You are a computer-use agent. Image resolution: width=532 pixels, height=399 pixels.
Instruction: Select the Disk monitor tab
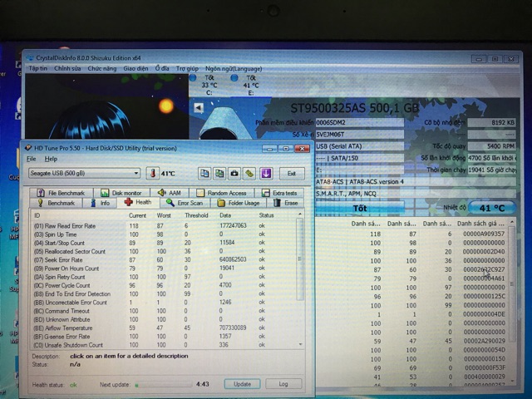tap(123, 193)
